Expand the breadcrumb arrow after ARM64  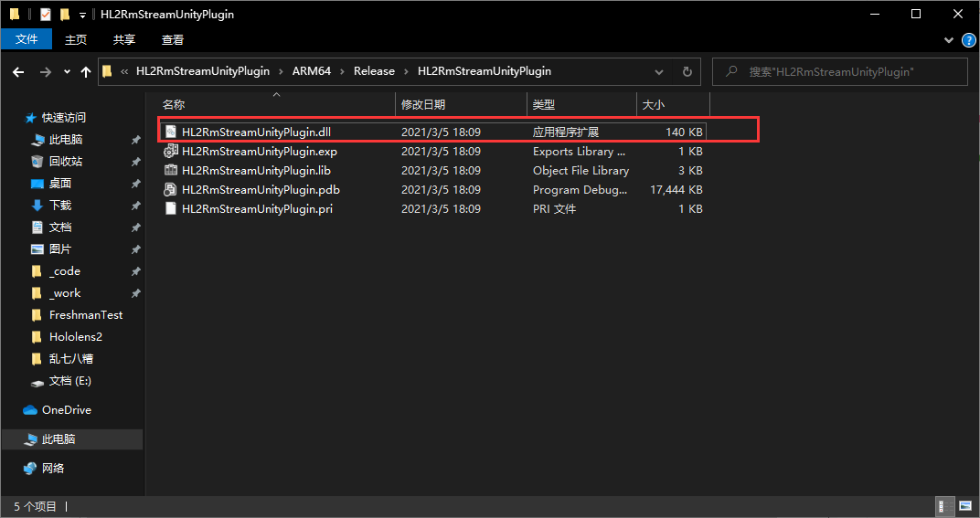[x=343, y=71]
